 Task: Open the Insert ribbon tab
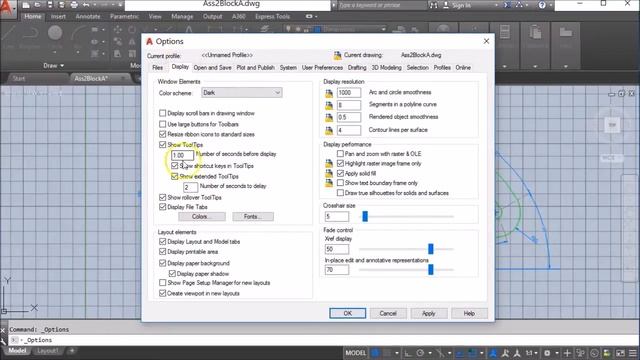coord(58,17)
